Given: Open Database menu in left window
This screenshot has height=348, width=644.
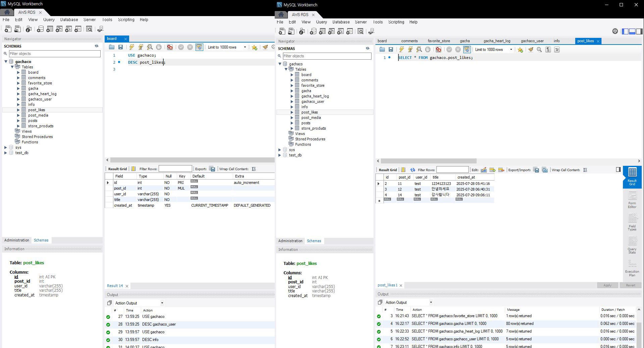Looking at the screenshot, I should 69,20.
